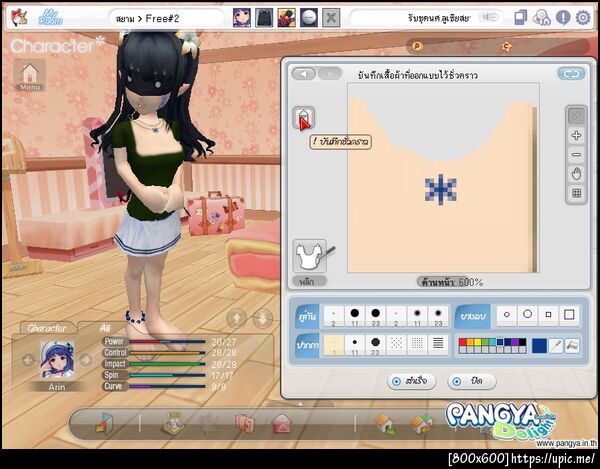
Task: Select first size 11 solid brush in top row
Action: pyautogui.click(x=355, y=316)
